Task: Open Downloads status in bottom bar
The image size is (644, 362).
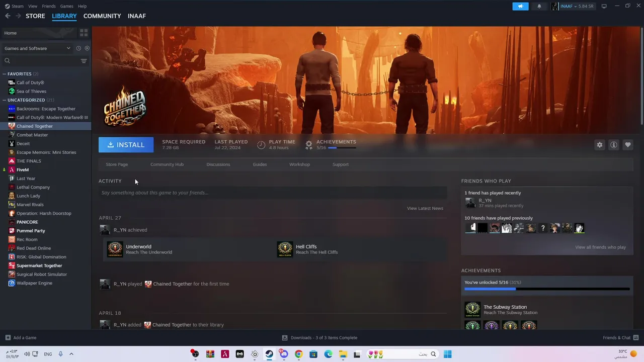Action: tap(319, 337)
